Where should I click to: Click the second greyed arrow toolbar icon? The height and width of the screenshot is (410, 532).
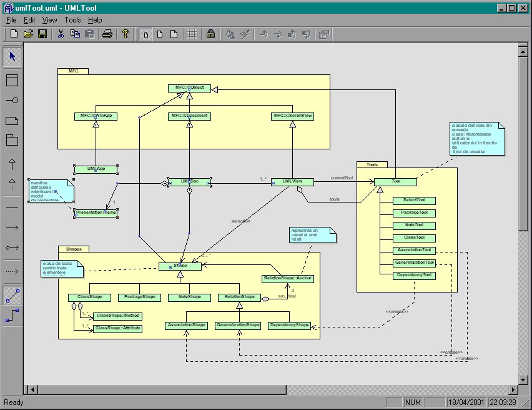(x=277, y=34)
